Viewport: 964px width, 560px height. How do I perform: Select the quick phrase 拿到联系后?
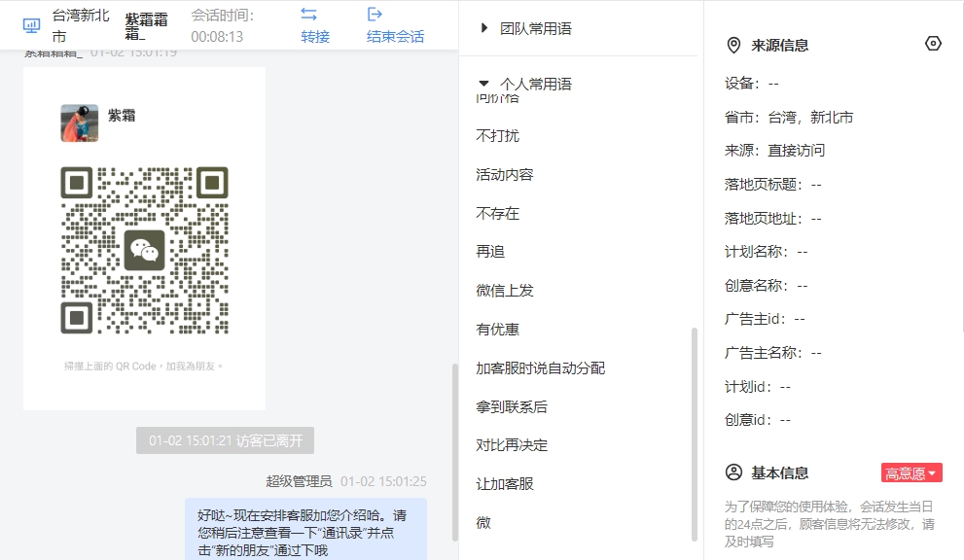pyautogui.click(x=512, y=406)
